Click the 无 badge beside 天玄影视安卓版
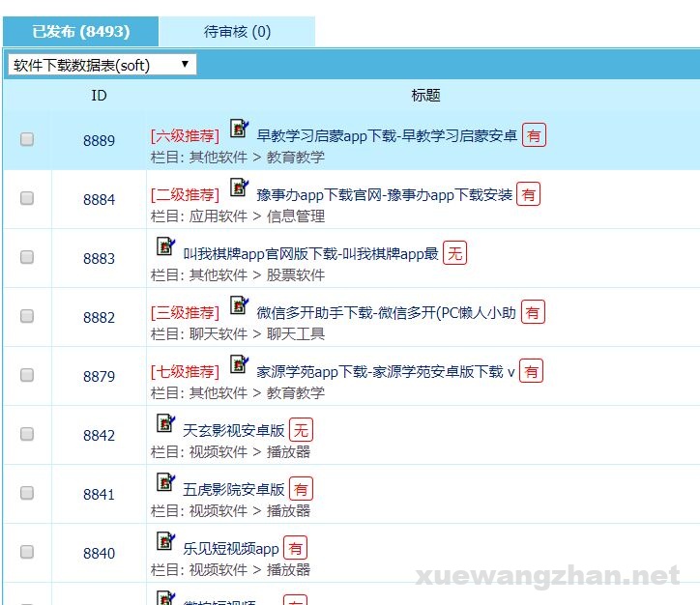Image resolution: width=700 pixels, height=605 pixels. 301,429
